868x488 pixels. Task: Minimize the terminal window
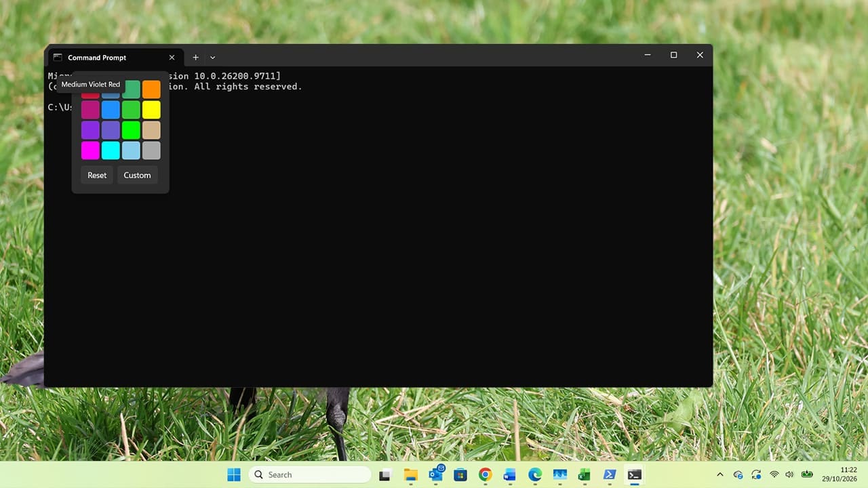pos(648,56)
